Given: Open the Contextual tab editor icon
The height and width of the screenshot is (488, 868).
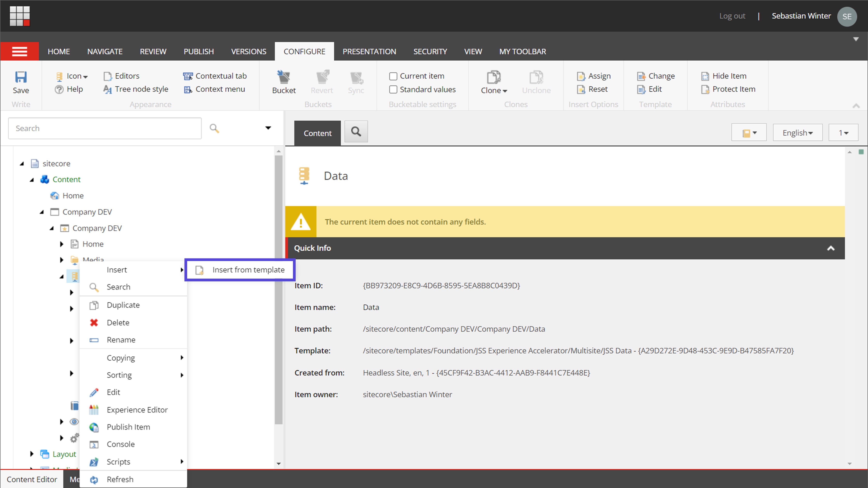Looking at the screenshot, I should pos(188,76).
